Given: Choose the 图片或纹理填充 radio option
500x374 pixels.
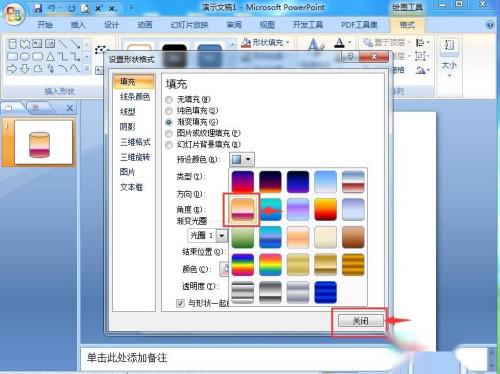Looking at the screenshot, I should 169,133.
